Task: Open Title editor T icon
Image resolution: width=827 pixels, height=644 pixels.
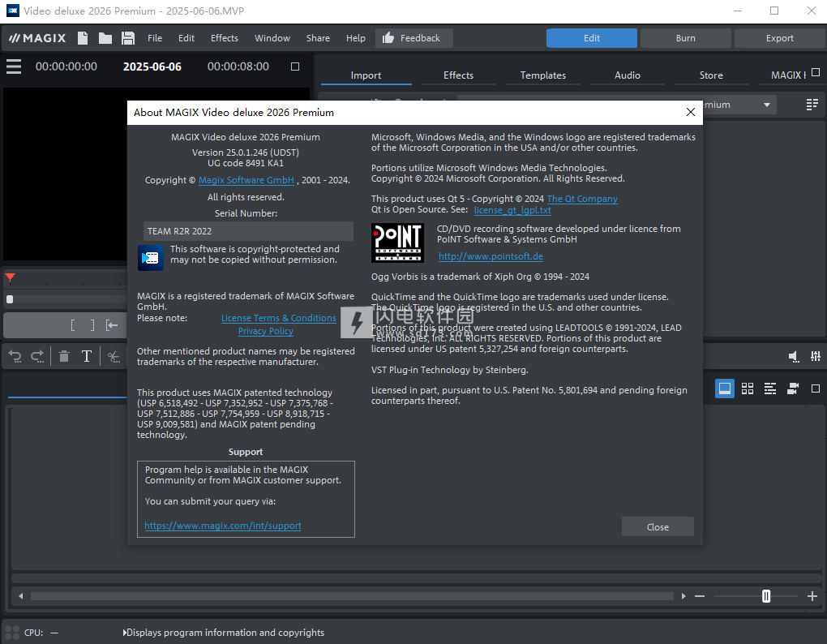Action: coord(87,357)
